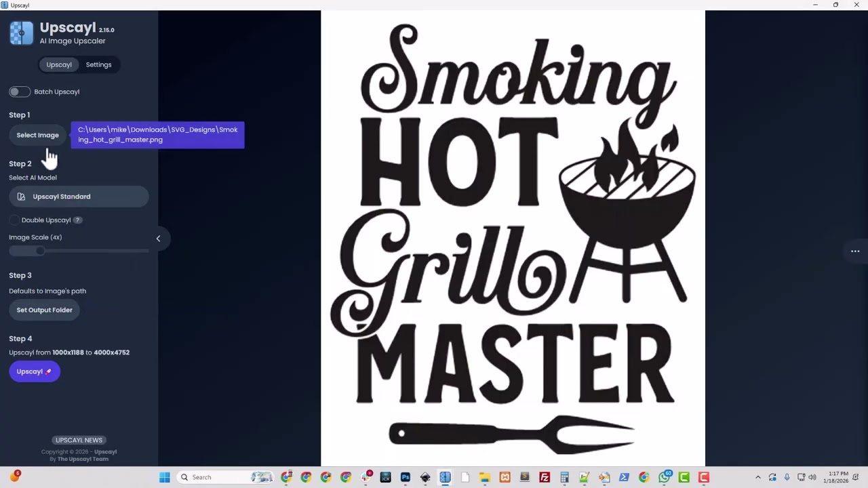Open FileZilla from the taskbar
The width and height of the screenshot is (868, 488).
(x=545, y=477)
